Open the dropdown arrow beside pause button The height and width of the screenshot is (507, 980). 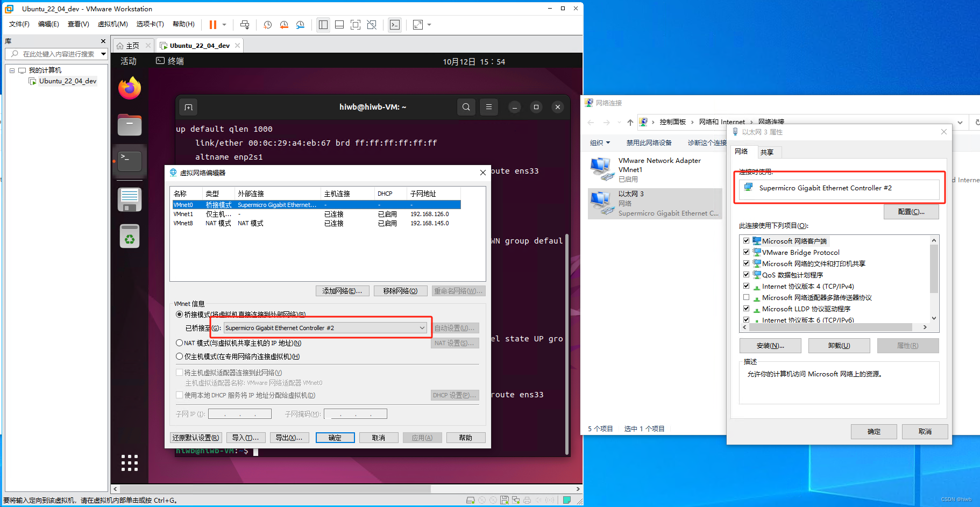[224, 25]
